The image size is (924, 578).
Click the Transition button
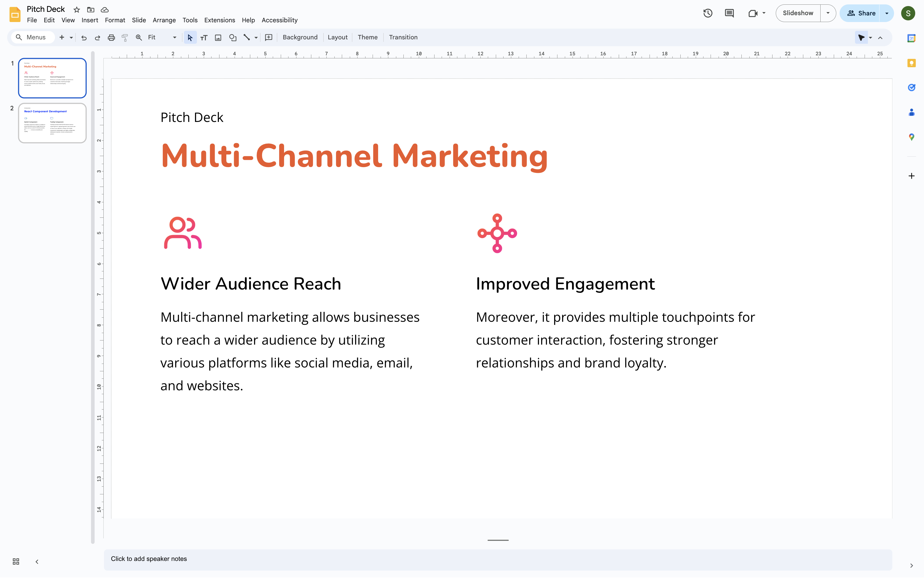point(403,37)
